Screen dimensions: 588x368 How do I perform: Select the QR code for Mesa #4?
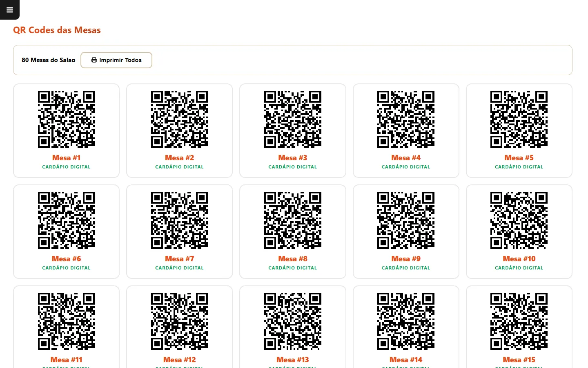pyautogui.click(x=406, y=119)
